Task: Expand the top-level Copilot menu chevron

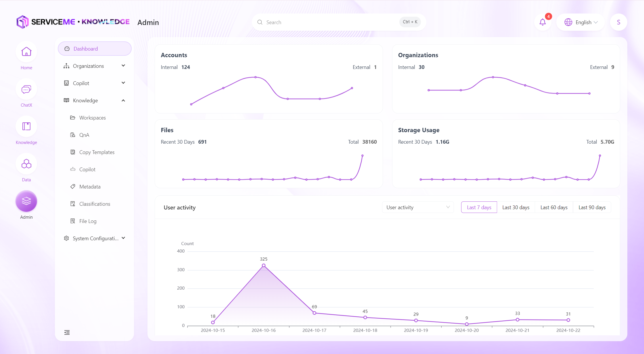Action: (123, 83)
